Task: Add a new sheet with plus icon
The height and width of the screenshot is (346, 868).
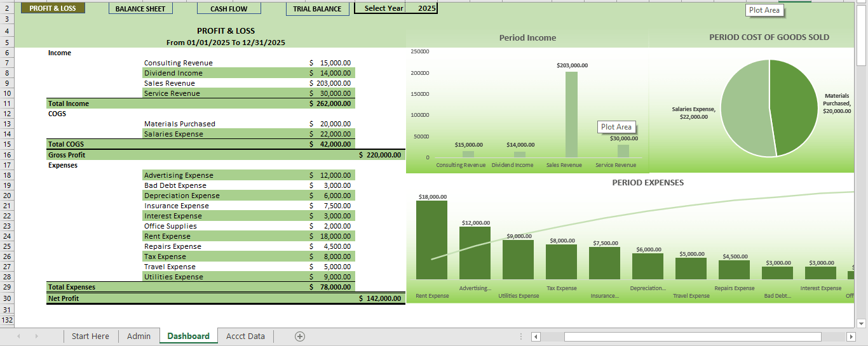Action: (300, 336)
